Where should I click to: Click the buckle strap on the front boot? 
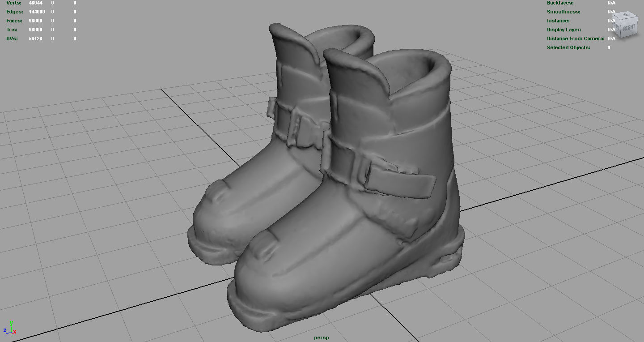[x=399, y=180]
